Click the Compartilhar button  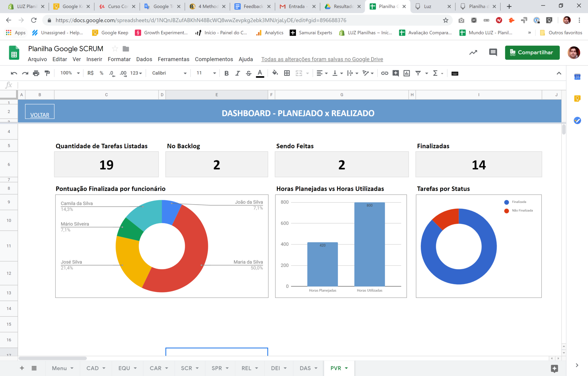point(532,52)
